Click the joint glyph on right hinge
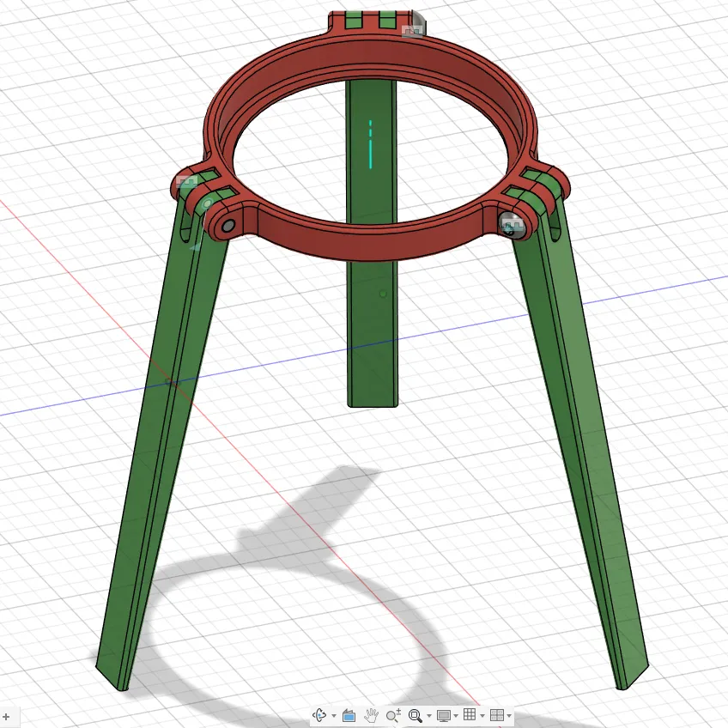This screenshot has height=728, width=728. tap(513, 226)
